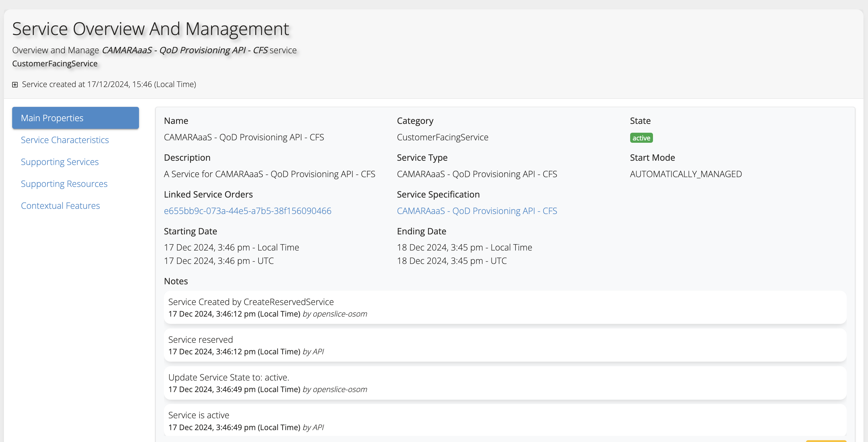Click the AUTOMATICALLY_MANAGED start mode value
This screenshot has height=442, width=868.
click(x=686, y=174)
